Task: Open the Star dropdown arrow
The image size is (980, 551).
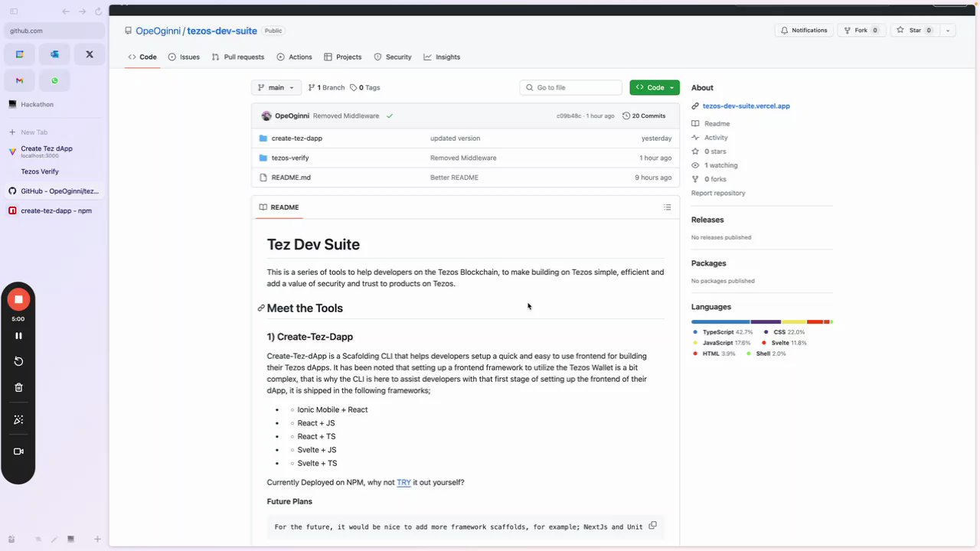Action: (948, 31)
